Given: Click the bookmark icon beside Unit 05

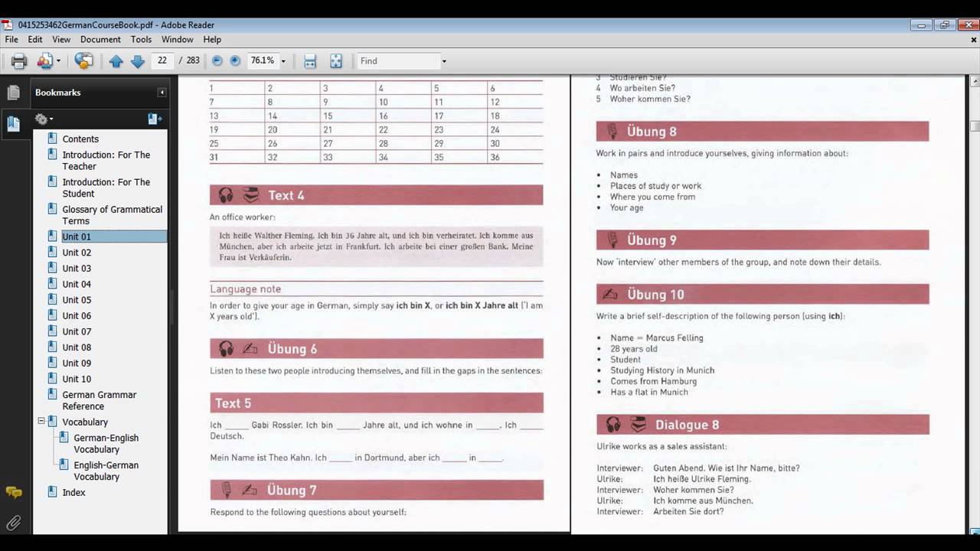Looking at the screenshot, I should tap(53, 300).
